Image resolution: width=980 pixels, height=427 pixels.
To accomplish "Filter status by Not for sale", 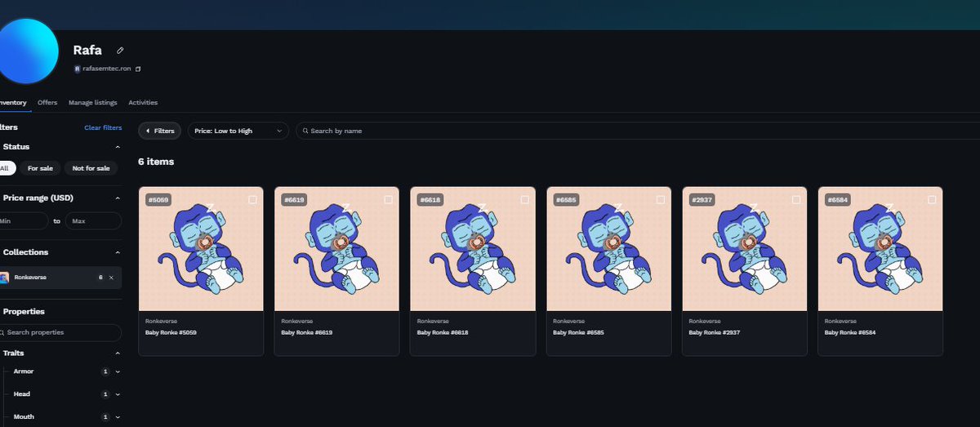I will pos(91,168).
